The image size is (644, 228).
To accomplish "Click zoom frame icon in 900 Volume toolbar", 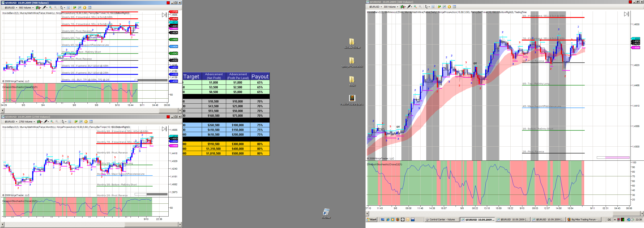I will pyautogui.click(x=68, y=8).
